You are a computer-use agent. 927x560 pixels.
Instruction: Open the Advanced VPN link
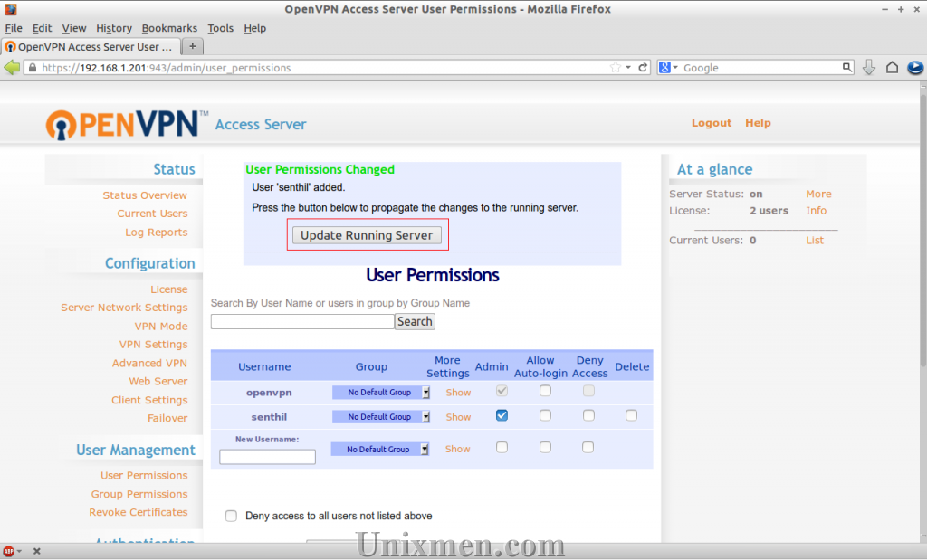149,364
